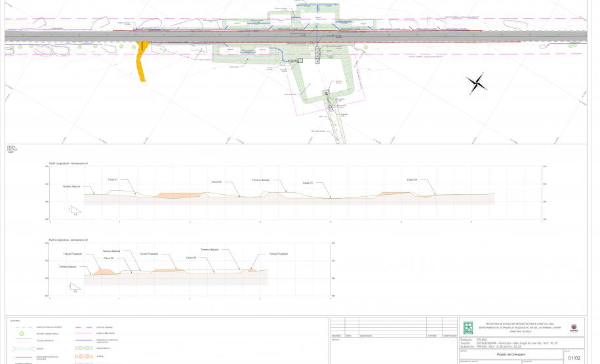This screenshot has height=364, width=600.
Task: Click the orange Aterro legend swatch
Action: [86, 357]
